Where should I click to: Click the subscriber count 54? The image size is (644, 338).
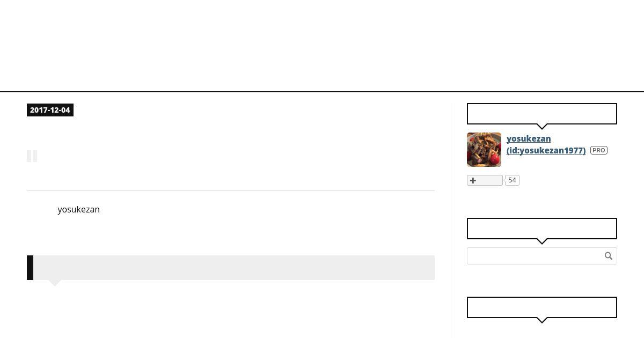pos(512,180)
